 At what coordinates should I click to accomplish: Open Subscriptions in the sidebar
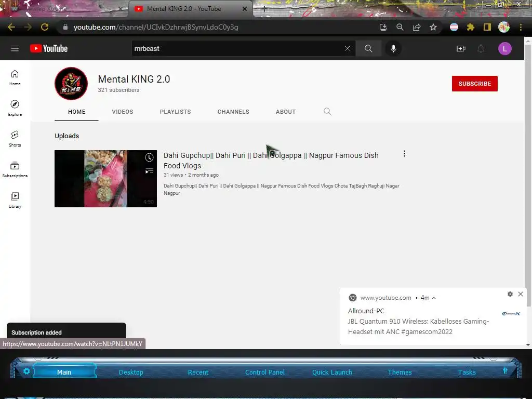(x=15, y=169)
